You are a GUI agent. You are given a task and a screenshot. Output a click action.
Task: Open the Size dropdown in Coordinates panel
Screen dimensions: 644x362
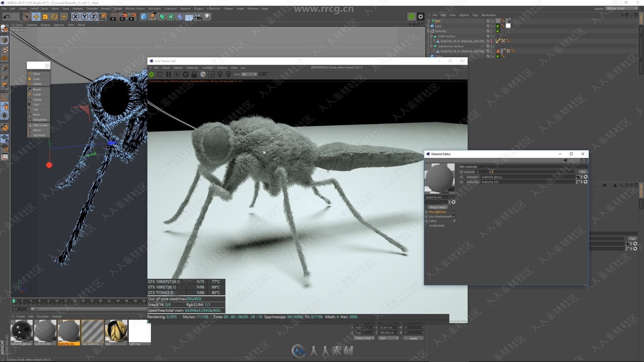(x=389, y=338)
